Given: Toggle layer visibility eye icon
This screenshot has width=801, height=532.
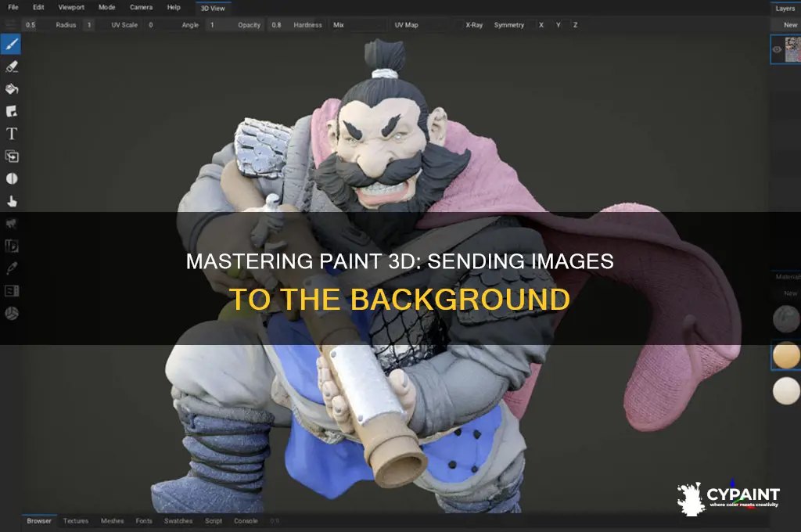Looking at the screenshot, I should 777,49.
